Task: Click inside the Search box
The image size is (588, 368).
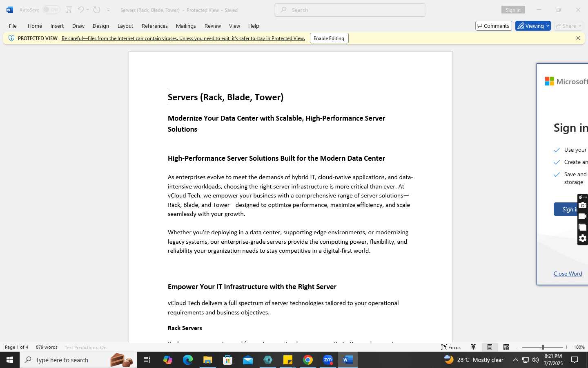Action: point(350,10)
